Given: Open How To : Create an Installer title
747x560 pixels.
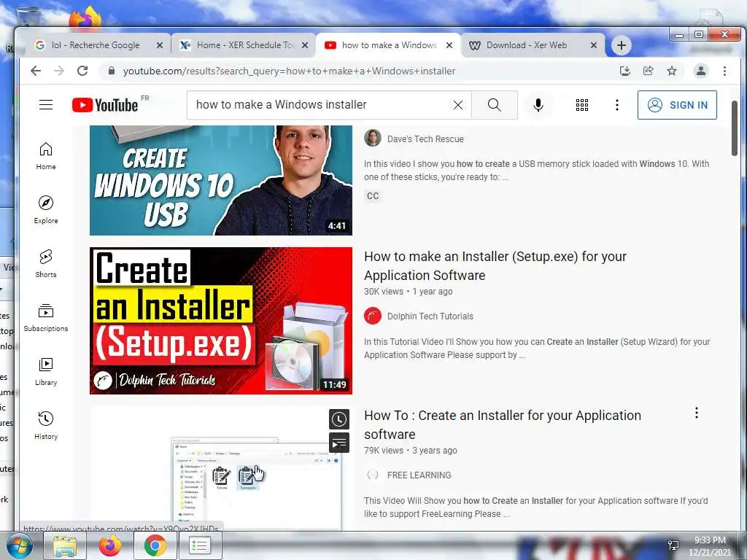Looking at the screenshot, I should click(x=503, y=425).
